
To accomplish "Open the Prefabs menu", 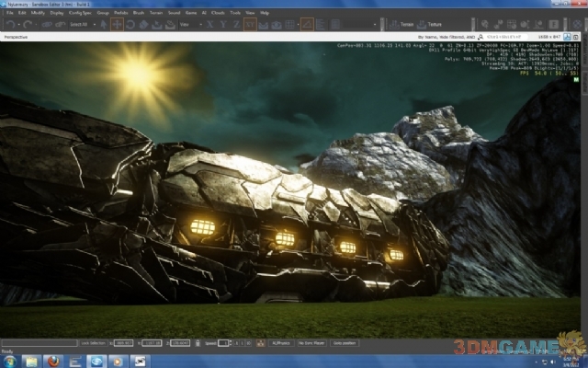I will point(120,13).
